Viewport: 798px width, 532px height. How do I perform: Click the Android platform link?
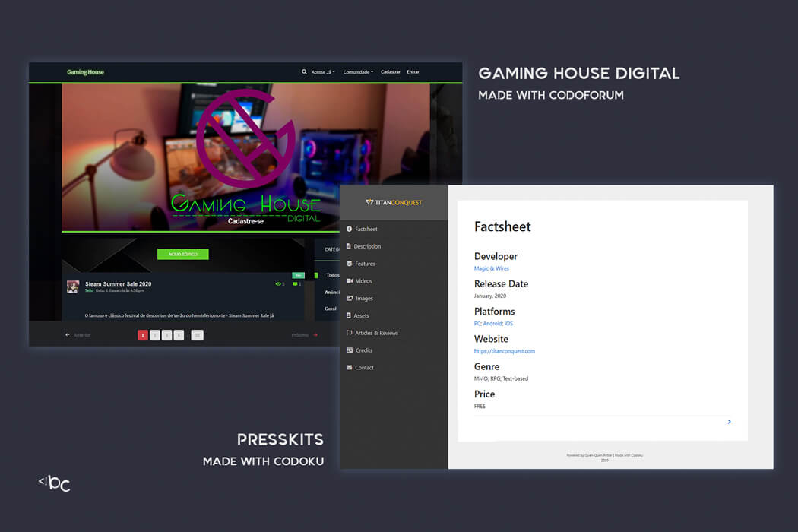pos(492,323)
